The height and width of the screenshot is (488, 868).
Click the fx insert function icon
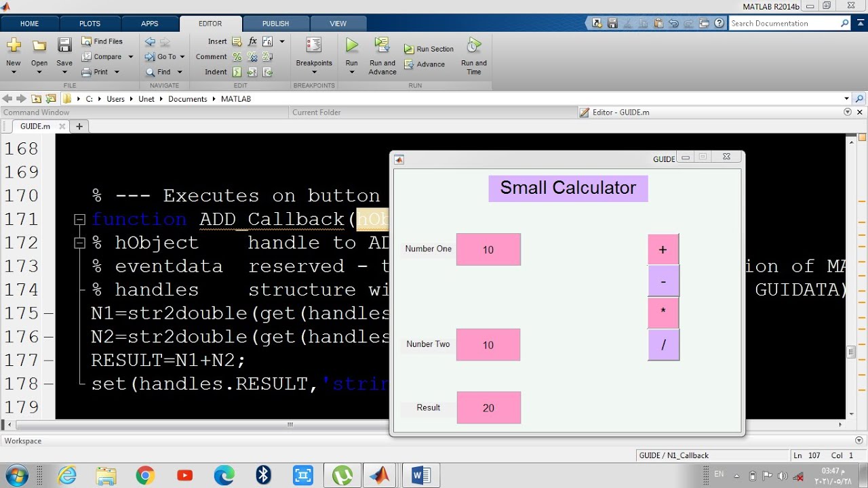coord(252,41)
